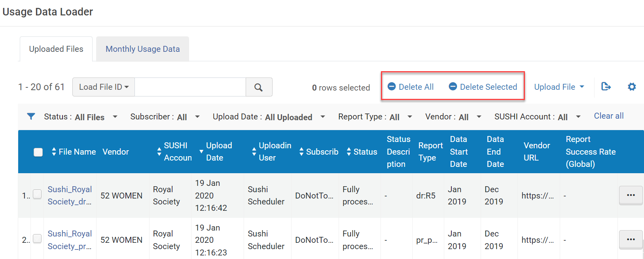Click the Data Start Date column header

[459, 152]
